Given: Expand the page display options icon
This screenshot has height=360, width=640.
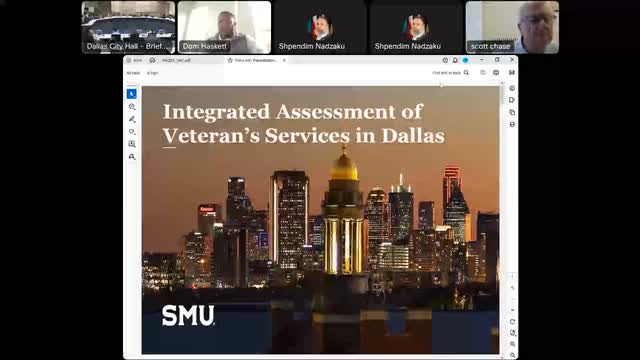Looking at the screenshot, I should click(512, 333).
